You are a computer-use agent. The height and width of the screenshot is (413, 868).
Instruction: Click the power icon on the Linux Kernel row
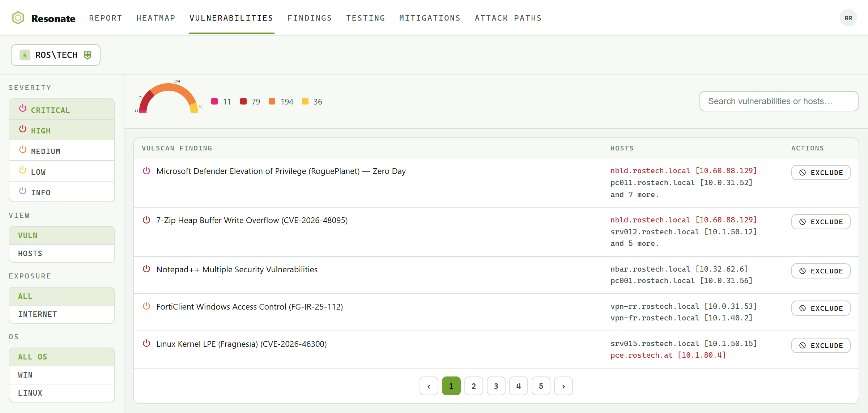(x=146, y=344)
